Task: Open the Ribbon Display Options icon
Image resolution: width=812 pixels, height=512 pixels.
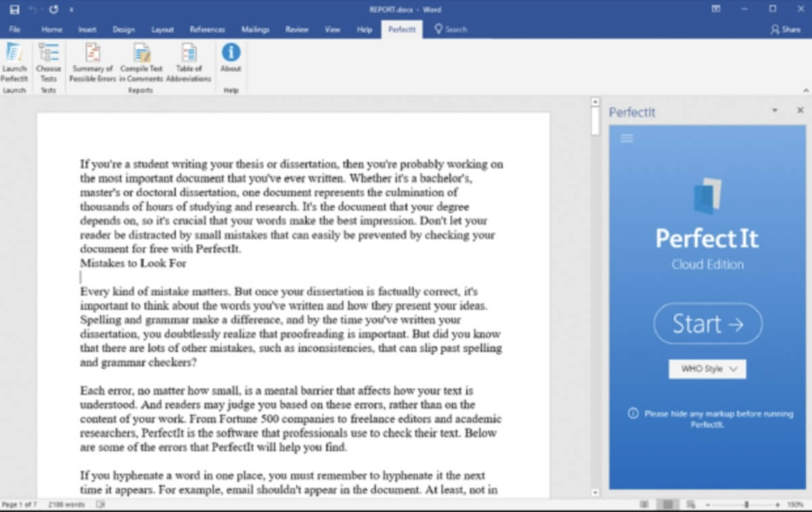Action: tap(715, 9)
